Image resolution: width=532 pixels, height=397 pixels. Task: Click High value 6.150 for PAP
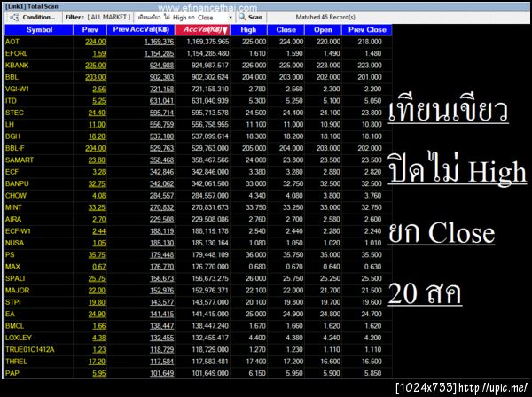(257, 373)
